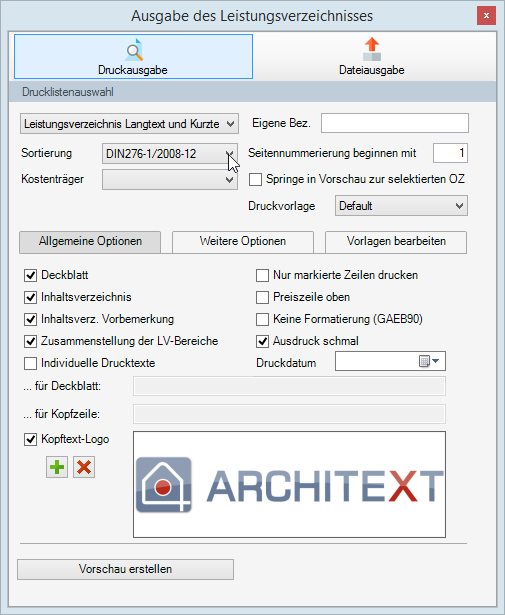505x615 pixels.
Task: Click the ARCHITEXT logo preview image
Action: click(289, 484)
